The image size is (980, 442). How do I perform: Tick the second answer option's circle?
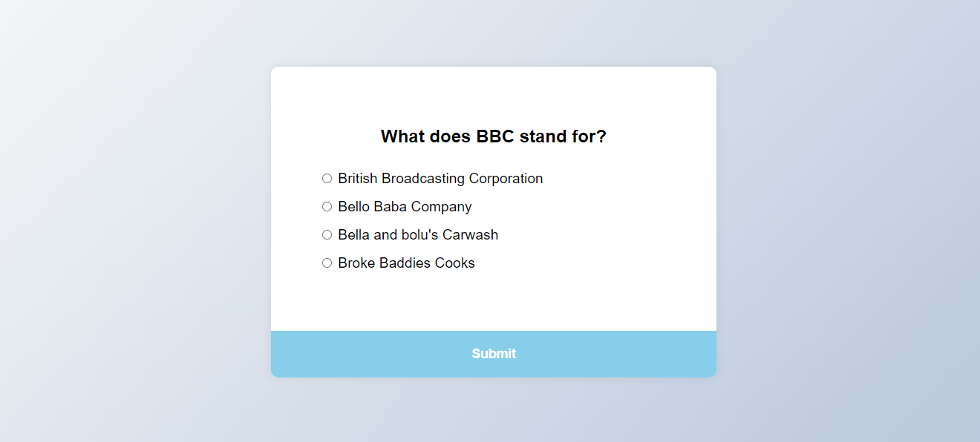[x=327, y=207]
